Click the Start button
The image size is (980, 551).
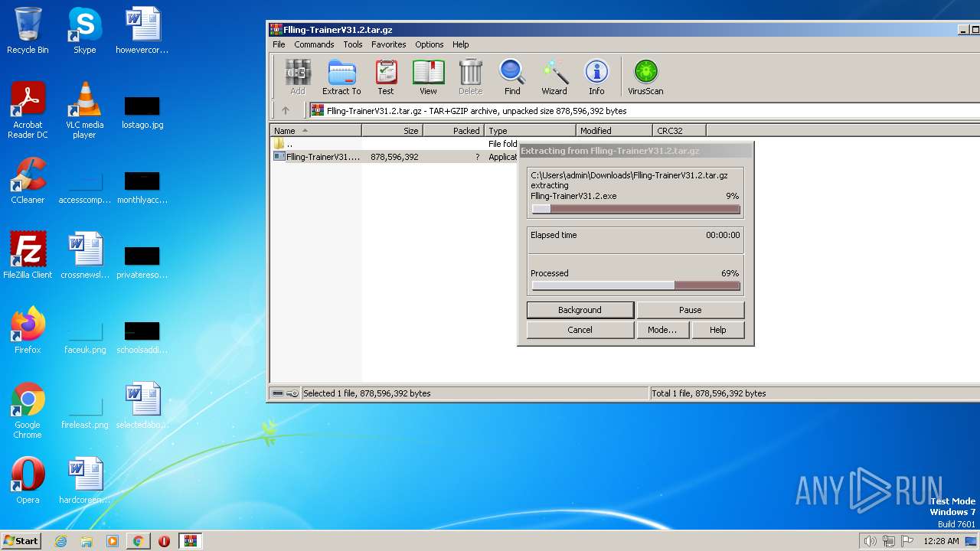pyautogui.click(x=21, y=541)
